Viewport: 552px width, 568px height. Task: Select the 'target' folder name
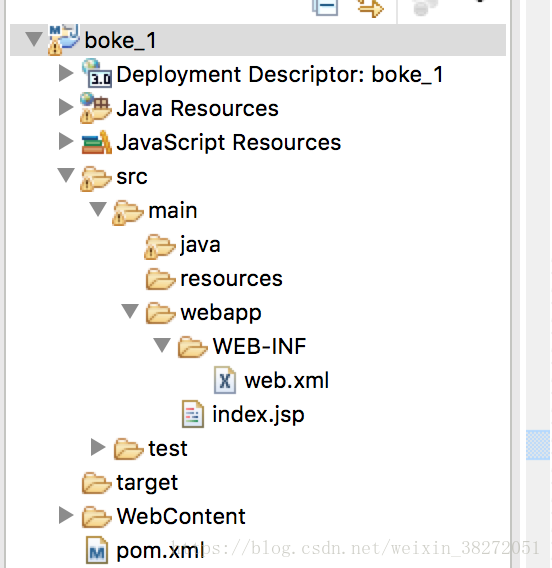click(x=147, y=483)
